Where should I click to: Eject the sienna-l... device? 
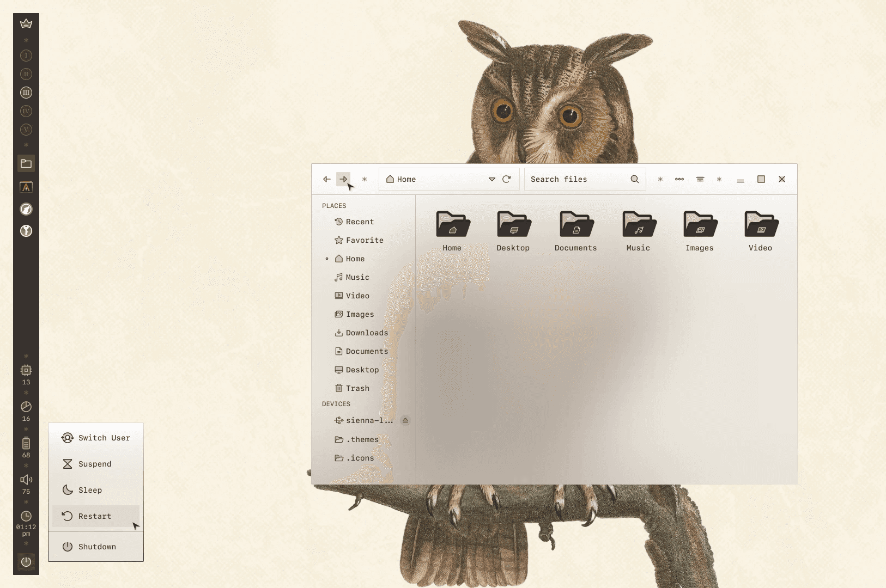pyautogui.click(x=405, y=420)
